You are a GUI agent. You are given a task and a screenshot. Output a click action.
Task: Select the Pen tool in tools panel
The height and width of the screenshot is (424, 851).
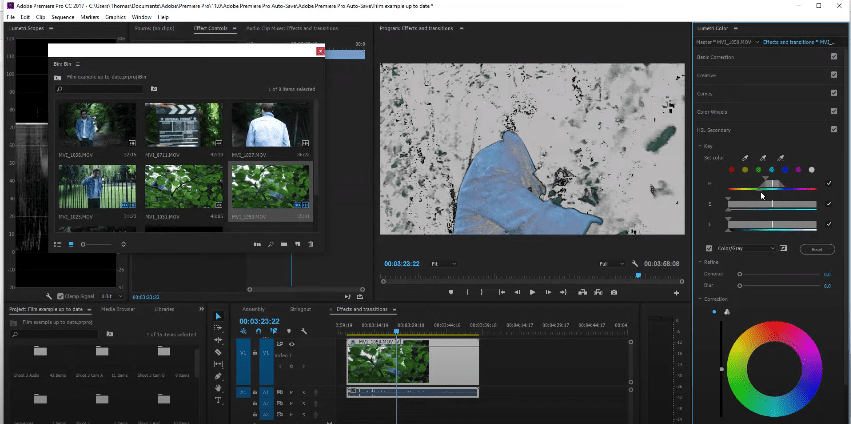pyautogui.click(x=218, y=376)
